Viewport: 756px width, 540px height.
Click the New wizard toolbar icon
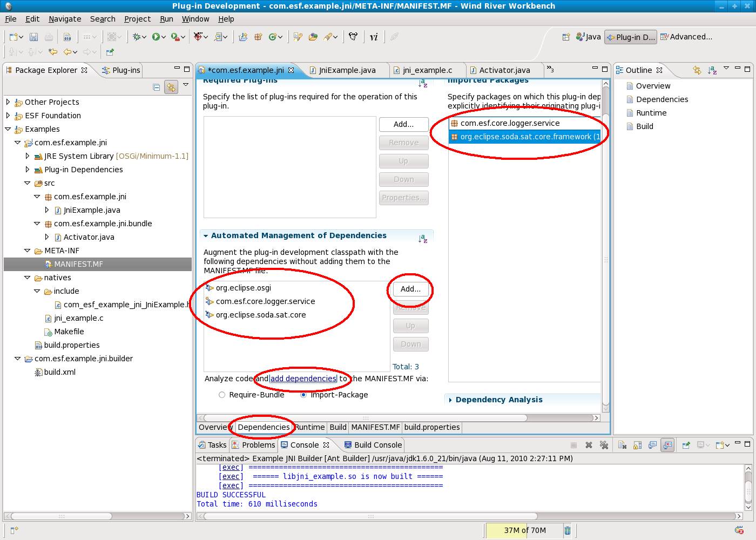point(13,37)
